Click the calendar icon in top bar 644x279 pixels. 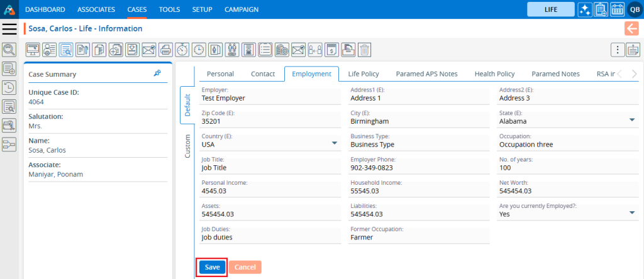[617, 9]
